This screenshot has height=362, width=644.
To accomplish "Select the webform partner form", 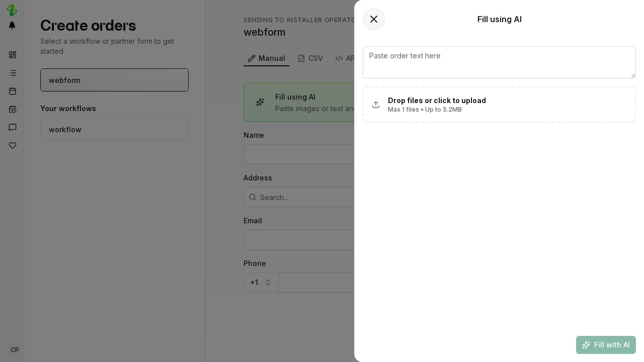I will click(x=114, y=80).
